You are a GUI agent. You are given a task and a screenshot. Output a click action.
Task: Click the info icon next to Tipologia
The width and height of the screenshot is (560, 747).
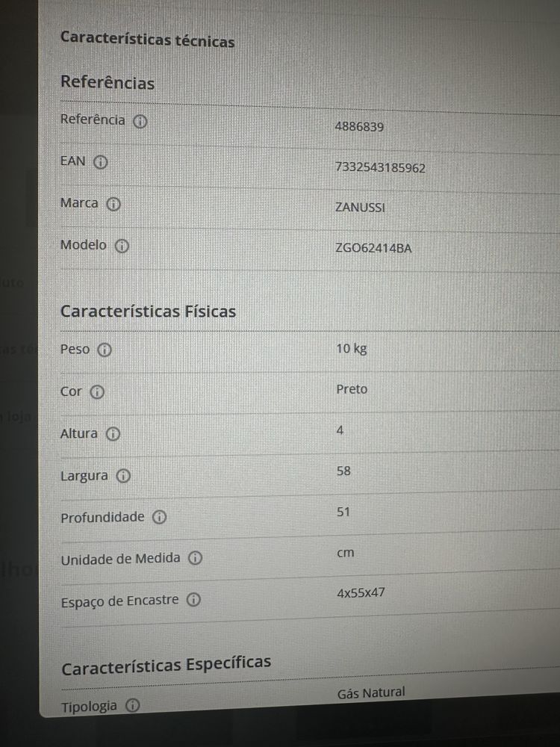(x=132, y=706)
